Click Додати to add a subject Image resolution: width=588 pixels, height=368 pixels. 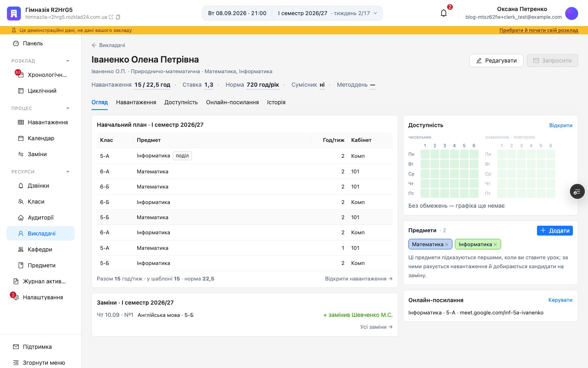click(555, 231)
